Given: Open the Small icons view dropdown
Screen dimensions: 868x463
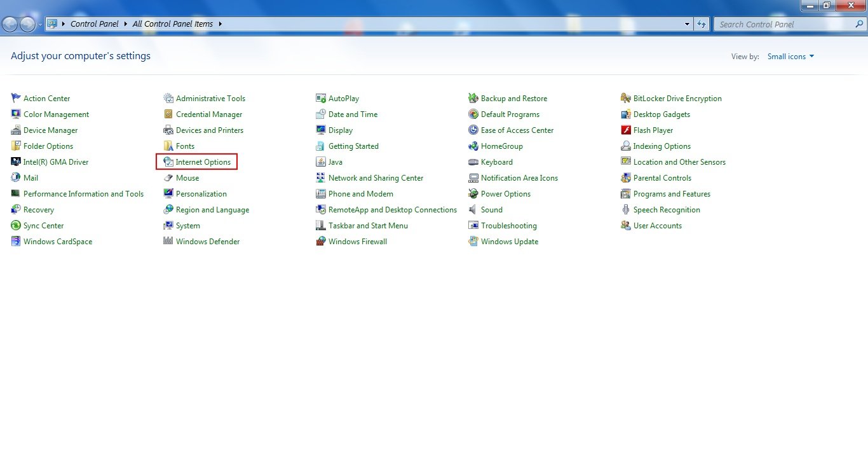Looking at the screenshot, I should [790, 57].
